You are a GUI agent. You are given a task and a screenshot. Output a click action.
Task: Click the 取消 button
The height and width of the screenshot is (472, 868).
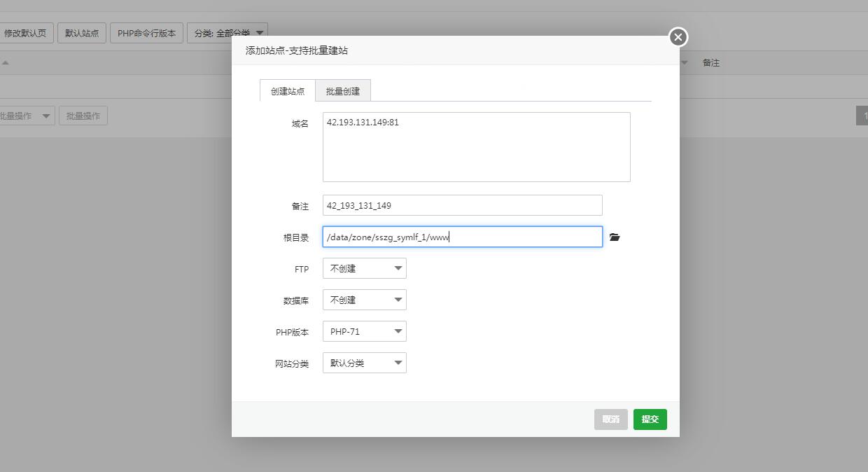pos(610,419)
